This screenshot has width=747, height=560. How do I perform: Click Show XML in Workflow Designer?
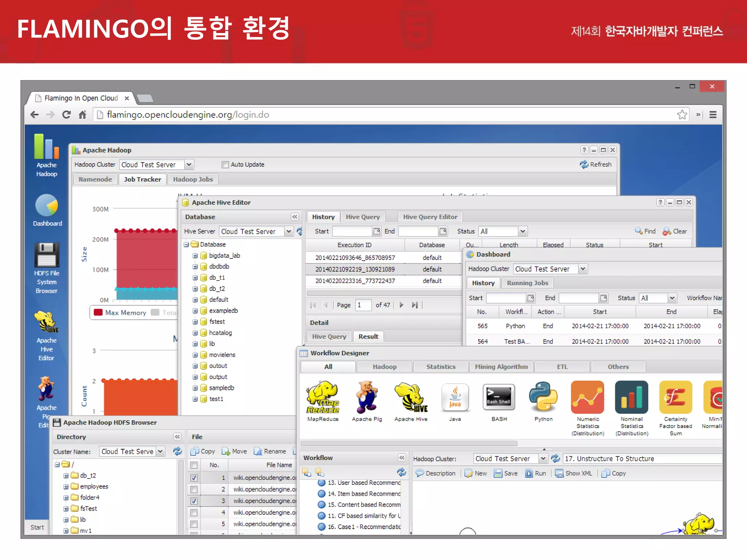coord(573,473)
